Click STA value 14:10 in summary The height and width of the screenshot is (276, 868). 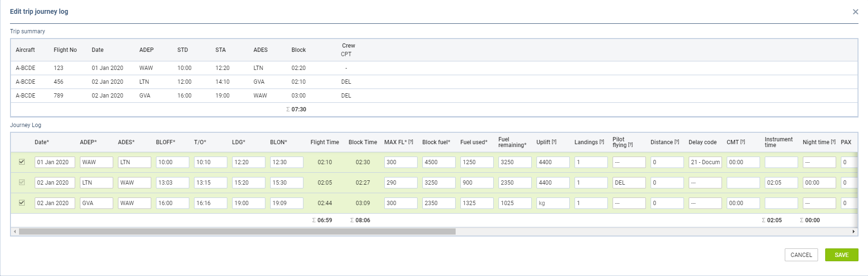(x=223, y=82)
